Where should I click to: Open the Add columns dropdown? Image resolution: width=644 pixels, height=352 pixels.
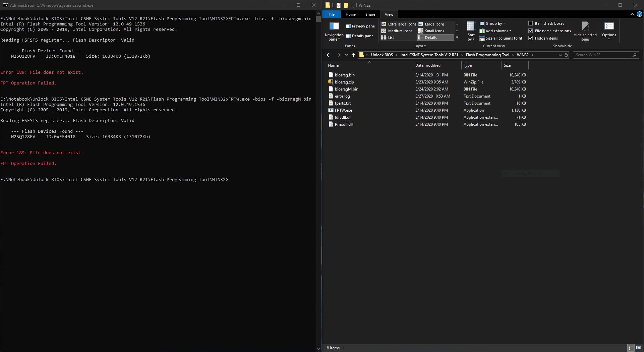[x=495, y=31]
